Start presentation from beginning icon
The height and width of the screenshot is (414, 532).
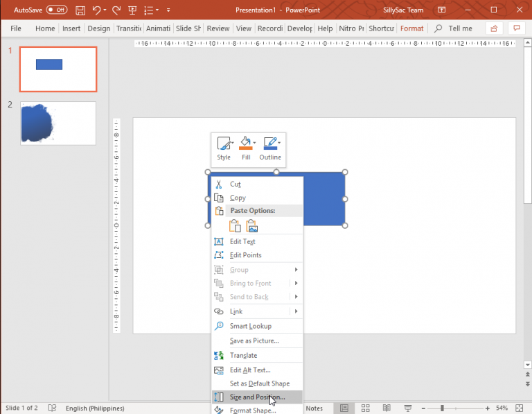pyautogui.click(x=132, y=10)
